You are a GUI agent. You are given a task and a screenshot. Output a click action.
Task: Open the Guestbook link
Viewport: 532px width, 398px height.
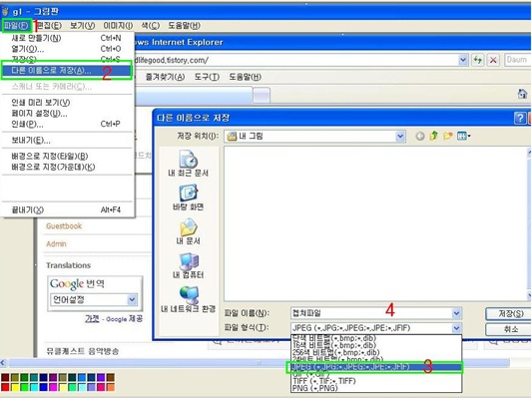click(64, 226)
